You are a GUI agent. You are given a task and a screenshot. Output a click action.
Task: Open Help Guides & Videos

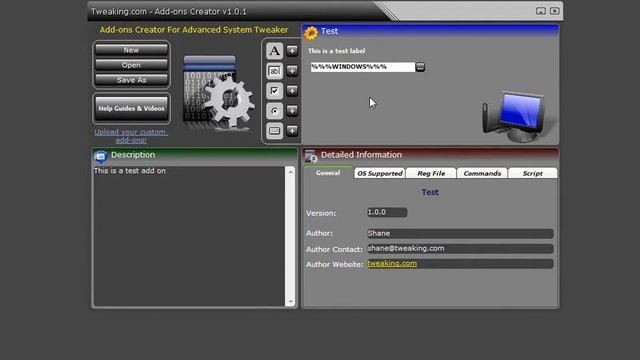pos(131,109)
